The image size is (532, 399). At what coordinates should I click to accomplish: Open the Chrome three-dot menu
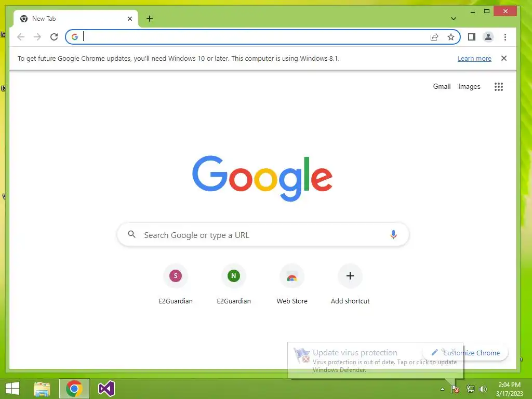[505, 37]
